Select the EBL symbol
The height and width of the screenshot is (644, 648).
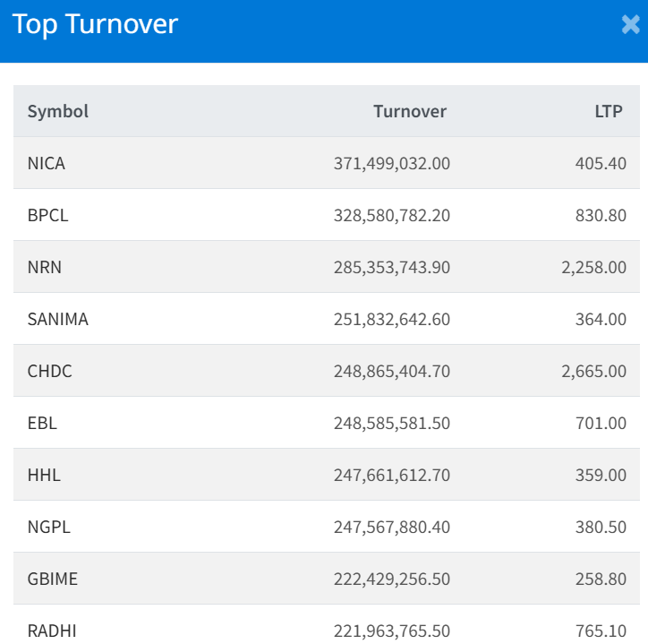pyautogui.click(x=42, y=423)
